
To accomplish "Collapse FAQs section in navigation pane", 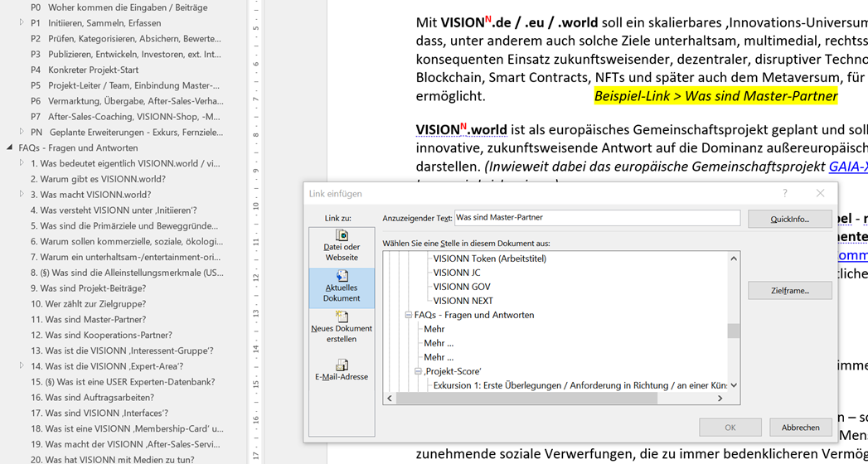I will pos(10,147).
